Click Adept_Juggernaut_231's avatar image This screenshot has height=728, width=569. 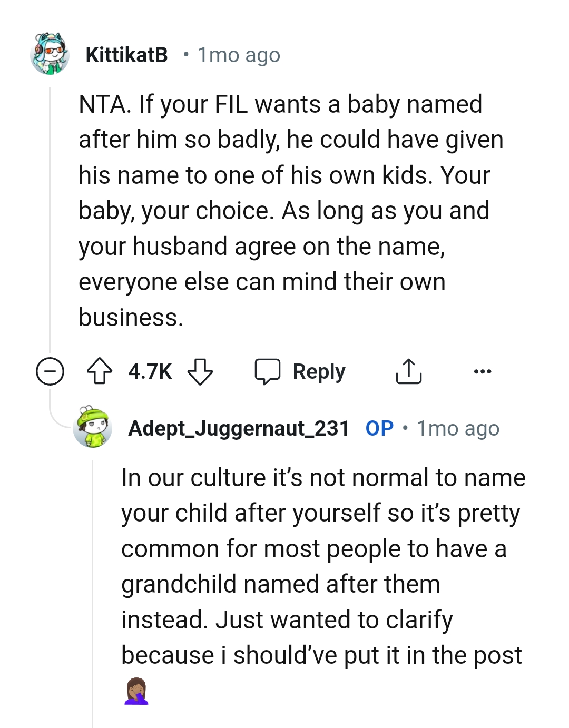[93, 428]
